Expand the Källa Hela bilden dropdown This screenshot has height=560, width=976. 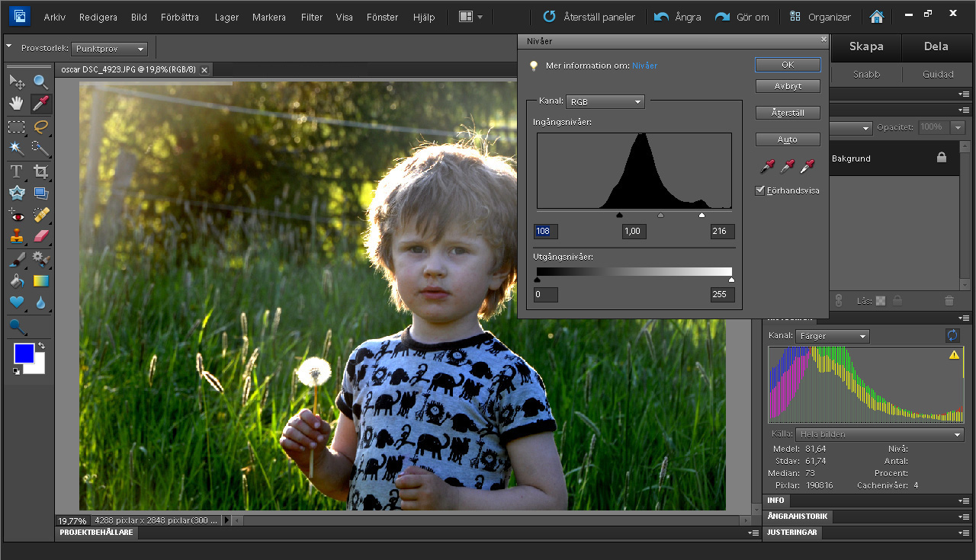pos(879,434)
